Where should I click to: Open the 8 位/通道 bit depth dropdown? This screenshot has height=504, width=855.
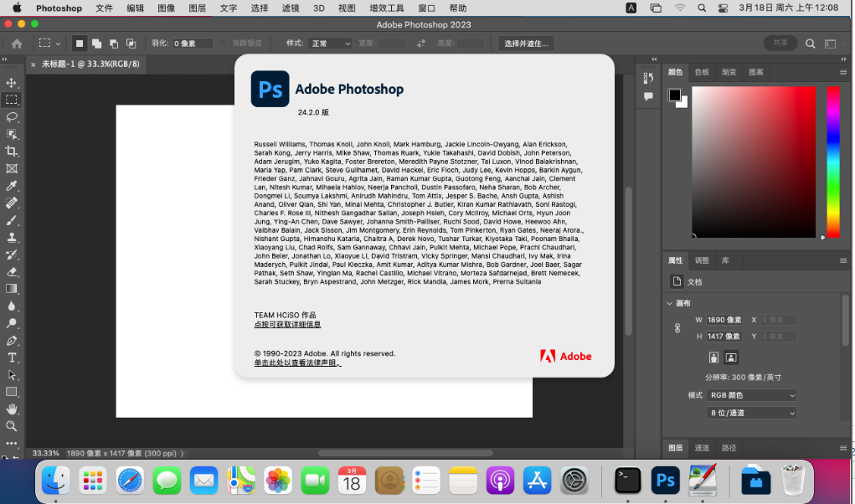751,413
